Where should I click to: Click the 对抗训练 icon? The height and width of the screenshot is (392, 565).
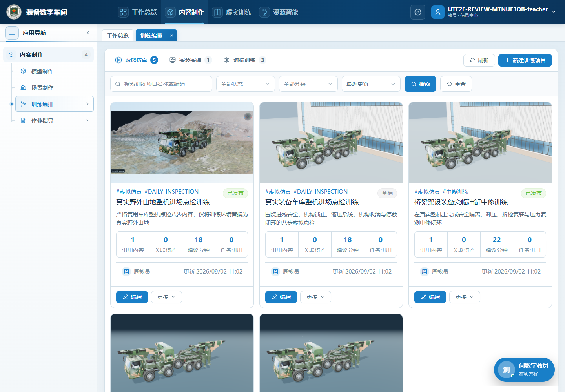pyautogui.click(x=227, y=60)
